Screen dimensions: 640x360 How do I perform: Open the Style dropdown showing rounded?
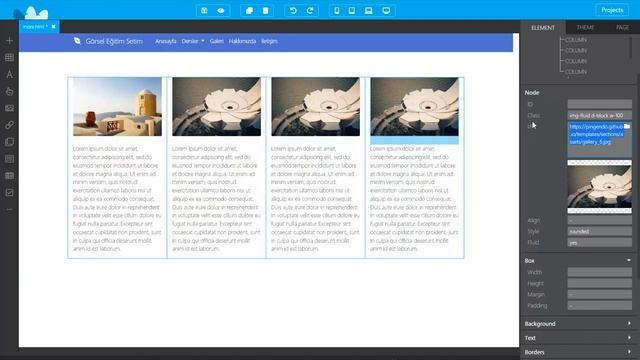pos(599,231)
